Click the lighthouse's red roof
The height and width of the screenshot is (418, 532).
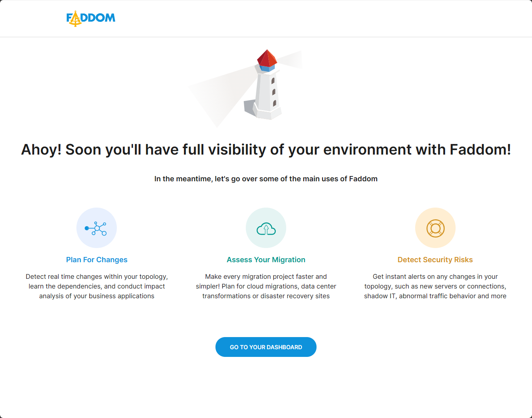point(266,58)
